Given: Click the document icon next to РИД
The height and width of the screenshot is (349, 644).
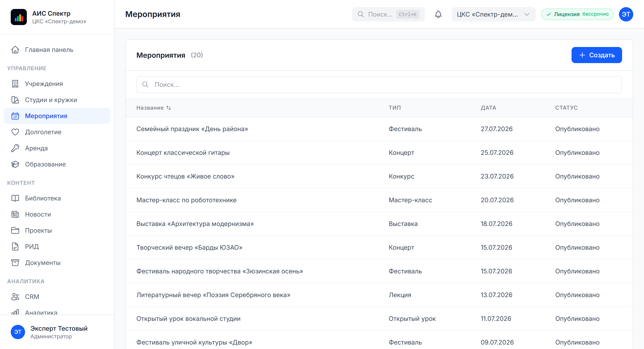Looking at the screenshot, I should pyautogui.click(x=15, y=247).
